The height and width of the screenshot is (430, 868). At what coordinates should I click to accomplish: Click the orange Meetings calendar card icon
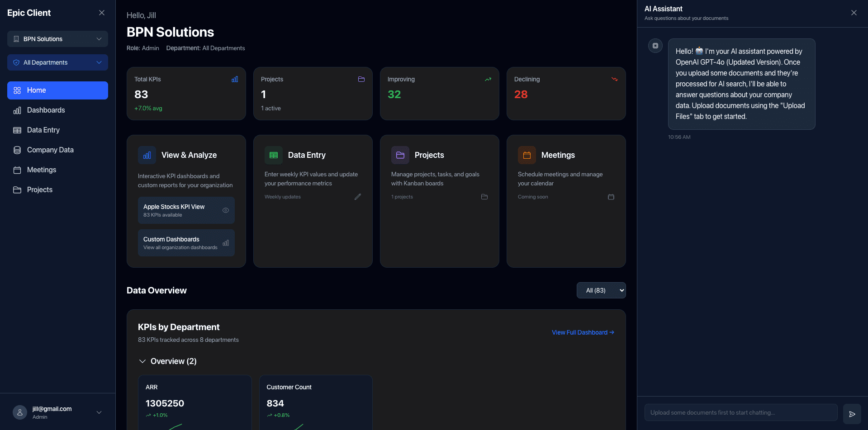[526, 155]
